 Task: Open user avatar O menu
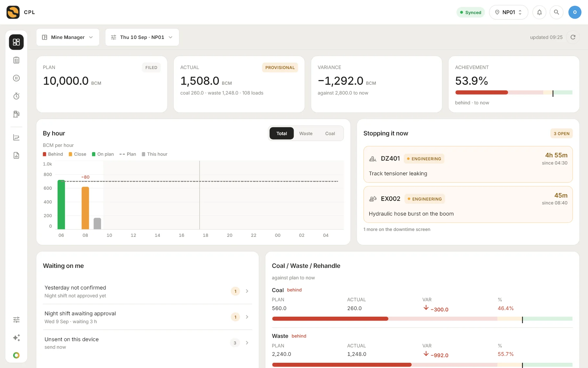tap(575, 12)
